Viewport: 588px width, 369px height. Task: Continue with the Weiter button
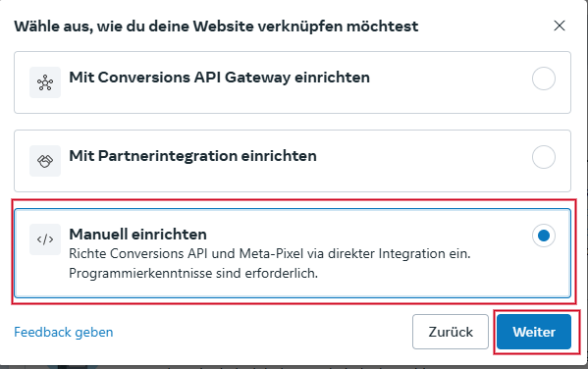point(534,332)
